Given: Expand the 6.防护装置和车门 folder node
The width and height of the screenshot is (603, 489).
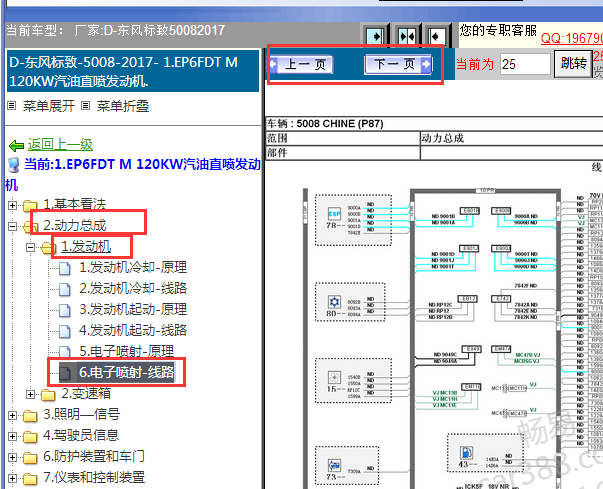Looking at the screenshot, I should [12, 457].
